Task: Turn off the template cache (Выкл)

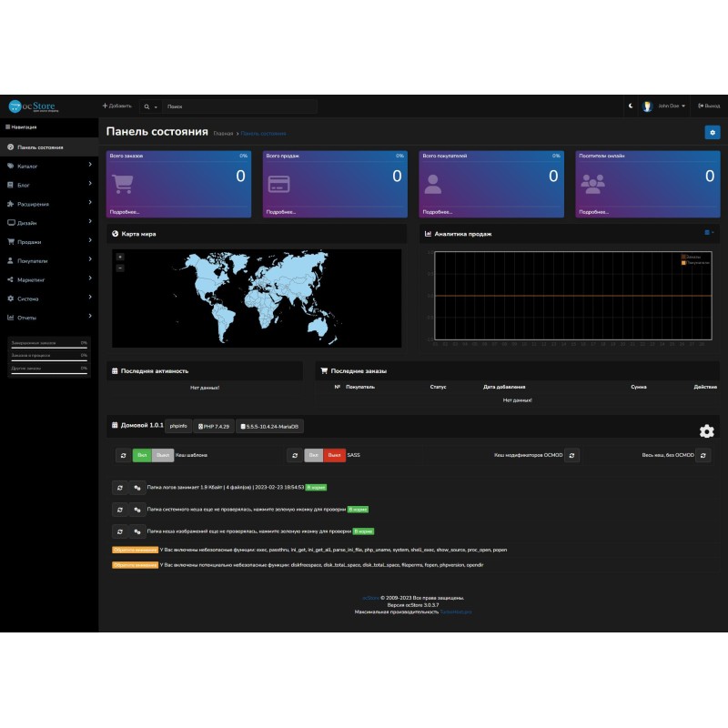Action: pos(163,455)
